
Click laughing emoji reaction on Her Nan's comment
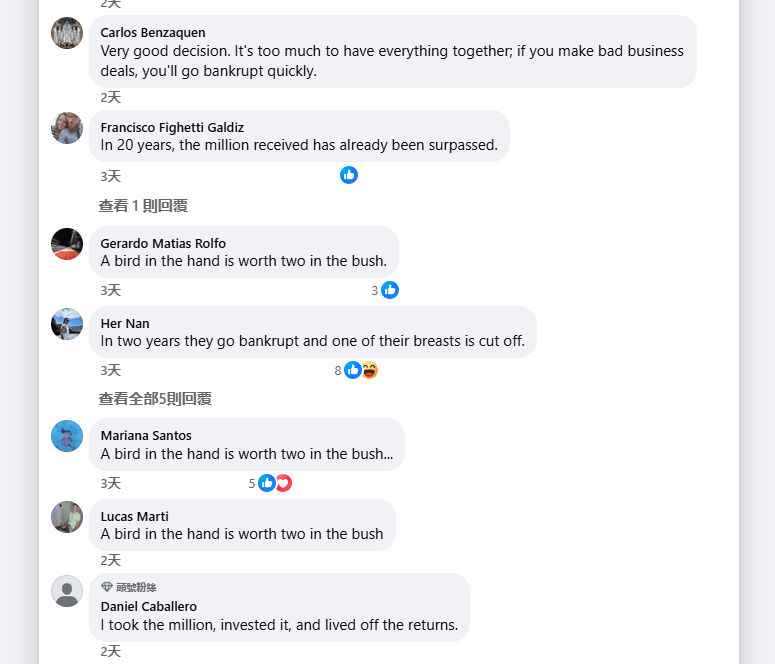coord(369,370)
